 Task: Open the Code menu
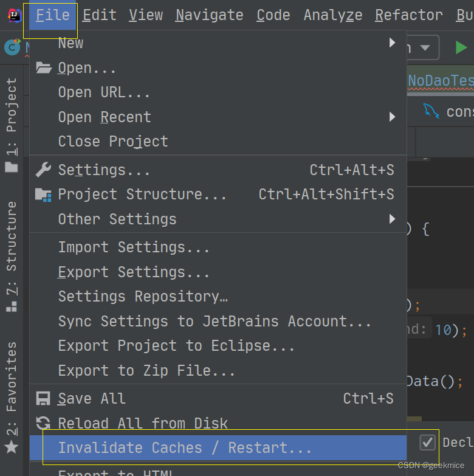273,15
